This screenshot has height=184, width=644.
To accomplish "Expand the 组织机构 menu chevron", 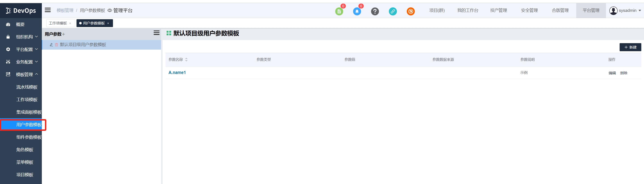I will click(x=36, y=37).
